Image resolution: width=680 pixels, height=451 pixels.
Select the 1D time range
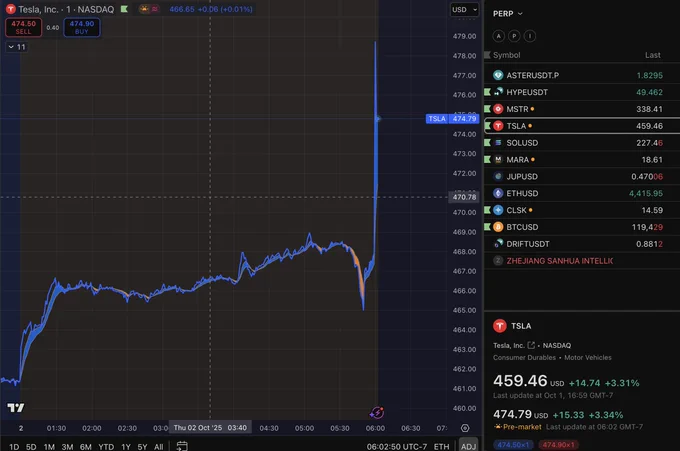(14, 446)
